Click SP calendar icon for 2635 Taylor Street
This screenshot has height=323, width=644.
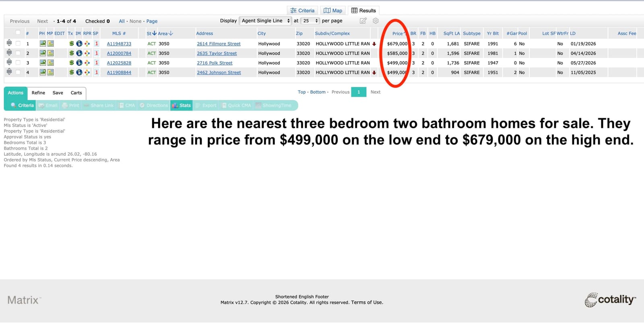click(x=97, y=53)
